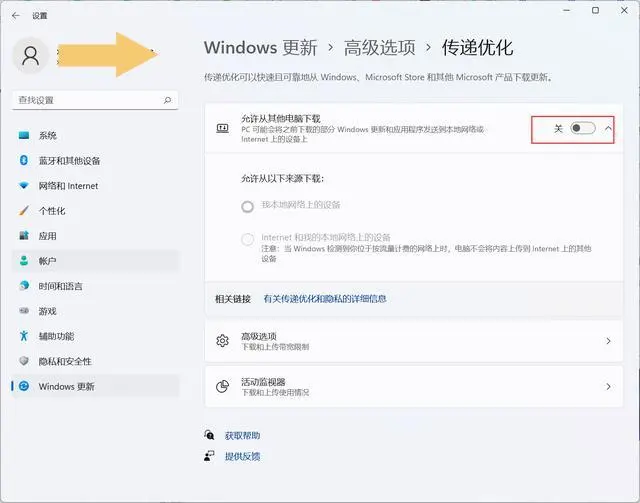Click 高级选项 breadcrumb in header
Image resolution: width=640 pixels, height=503 pixels.
(x=380, y=47)
